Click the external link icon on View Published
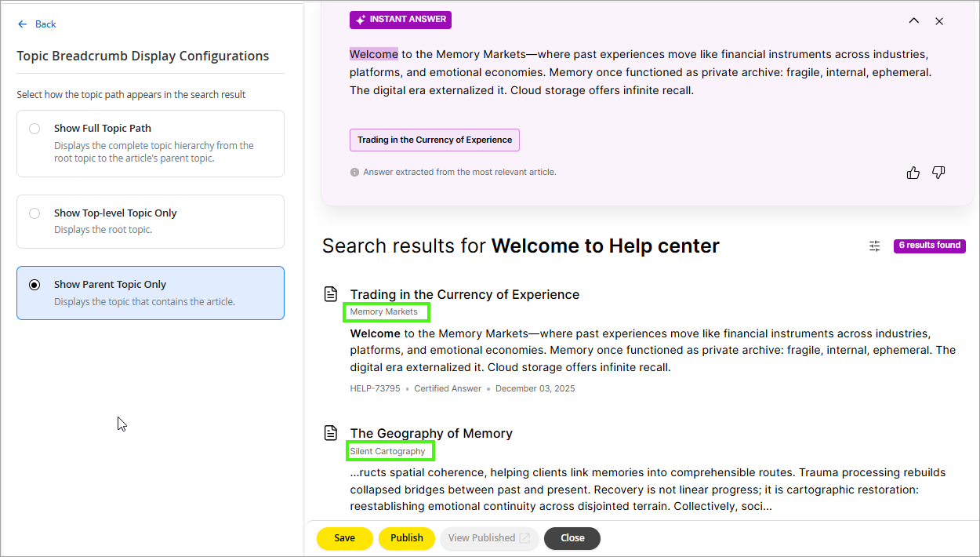The width and height of the screenshot is (980, 557). pos(524,538)
